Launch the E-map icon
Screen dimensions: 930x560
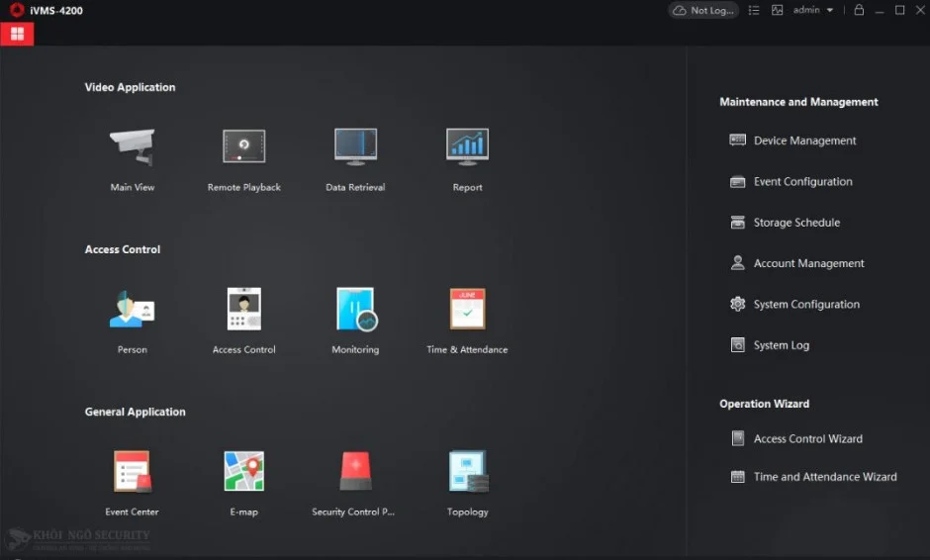click(x=243, y=471)
